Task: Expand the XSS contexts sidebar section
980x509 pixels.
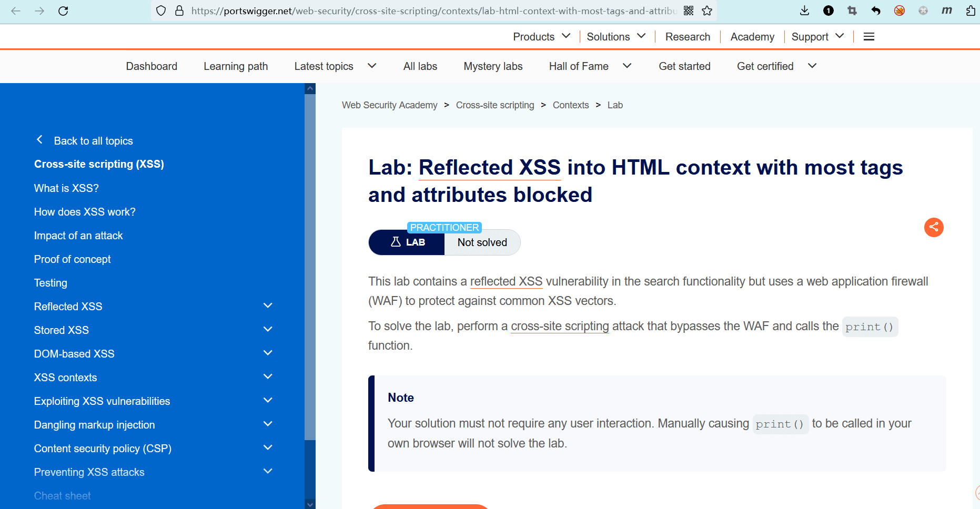Action: [268, 377]
